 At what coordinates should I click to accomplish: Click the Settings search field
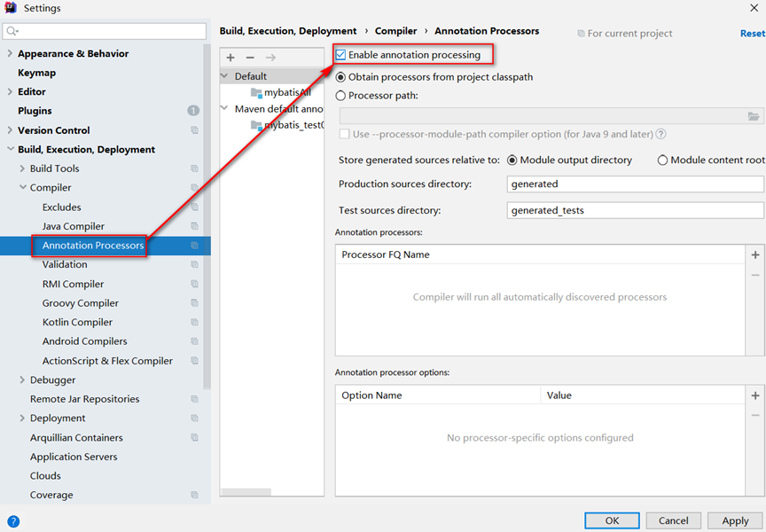(x=104, y=31)
